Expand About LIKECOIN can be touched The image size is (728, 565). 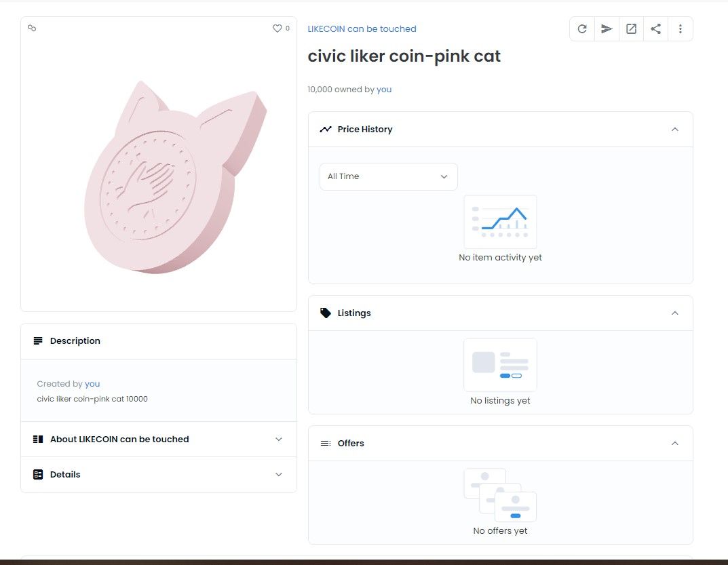[278, 440]
